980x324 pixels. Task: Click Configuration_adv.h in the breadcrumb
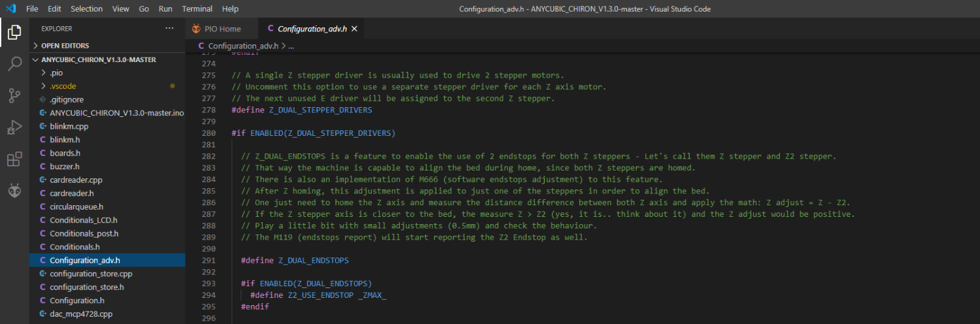tap(243, 46)
